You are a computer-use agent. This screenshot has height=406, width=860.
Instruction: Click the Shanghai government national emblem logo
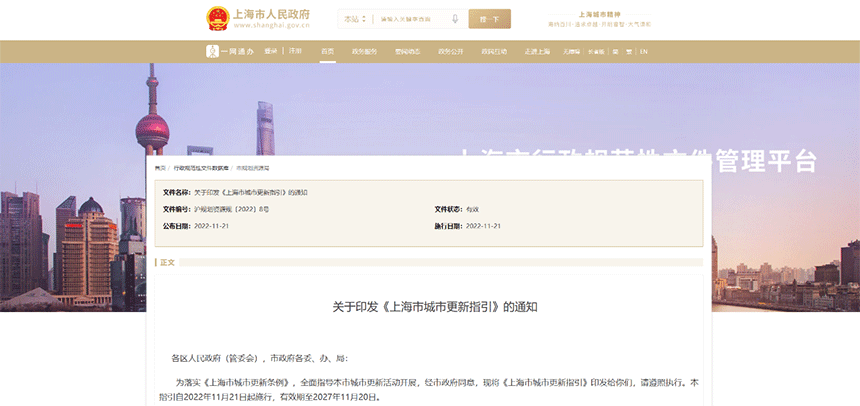pyautogui.click(x=216, y=19)
